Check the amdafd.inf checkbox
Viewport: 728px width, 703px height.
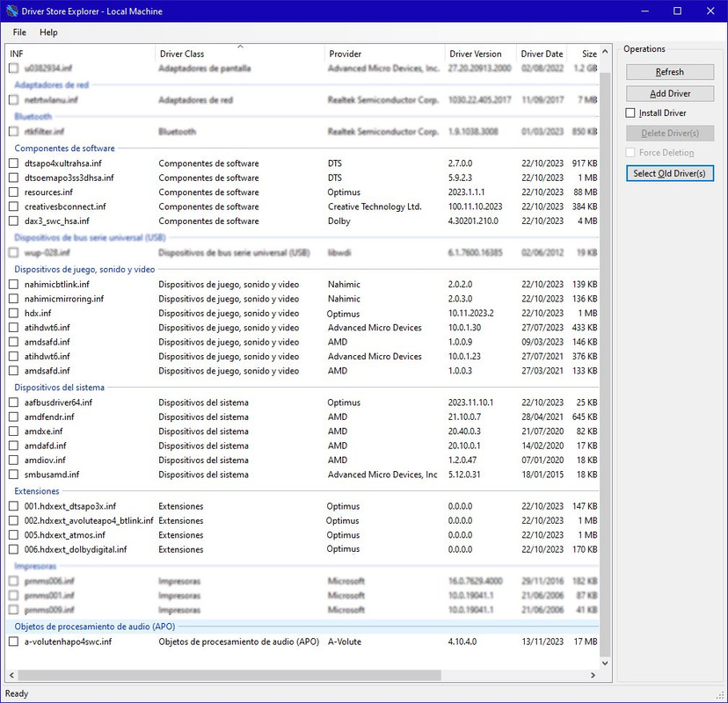[13, 446]
